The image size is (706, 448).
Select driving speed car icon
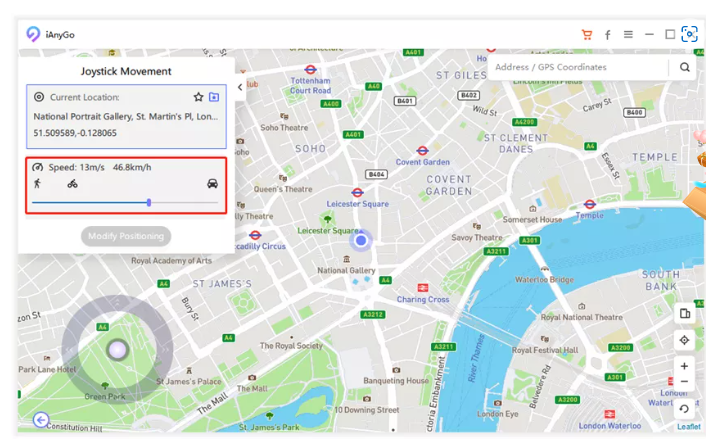pyautogui.click(x=213, y=184)
